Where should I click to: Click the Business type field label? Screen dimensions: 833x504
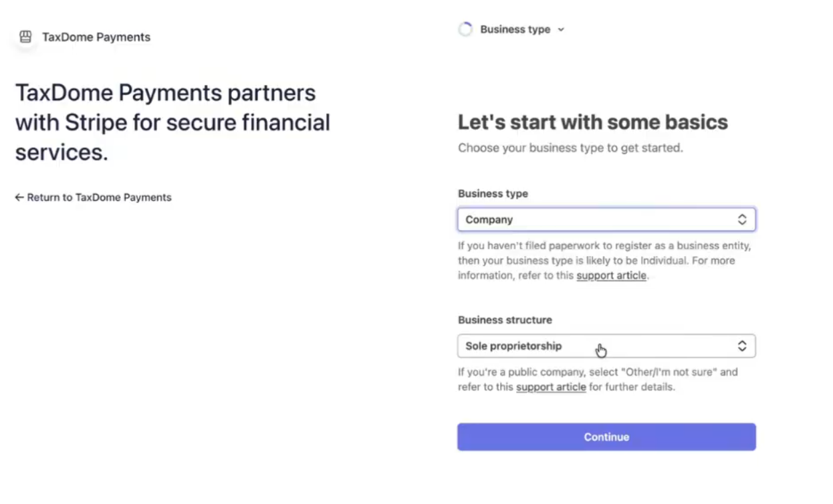pyautogui.click(x=493, y=194)
